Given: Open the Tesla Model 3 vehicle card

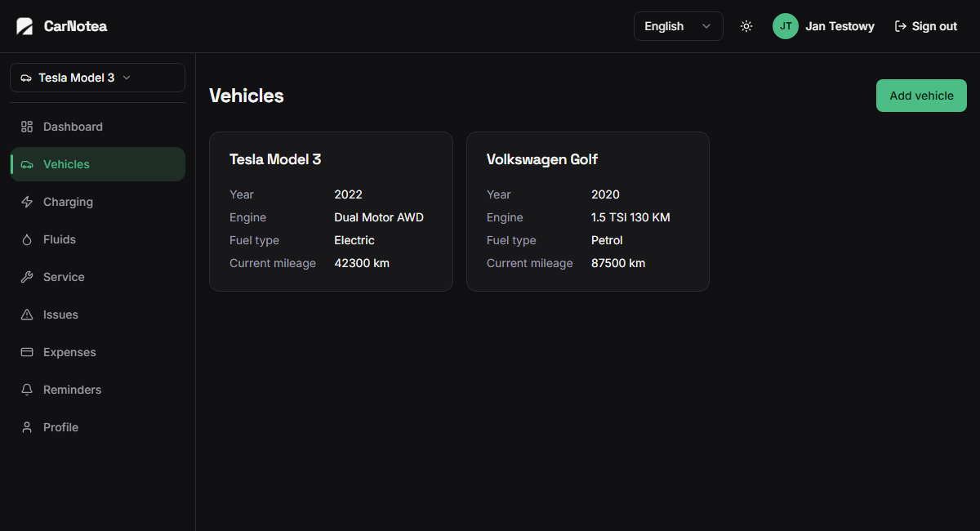Looking at the screenshot, I should point(331,212).
